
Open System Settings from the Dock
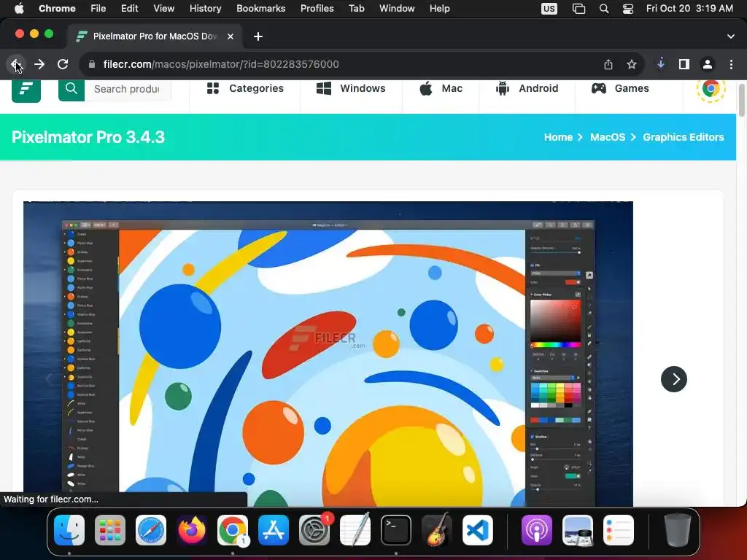coord(314,530)
